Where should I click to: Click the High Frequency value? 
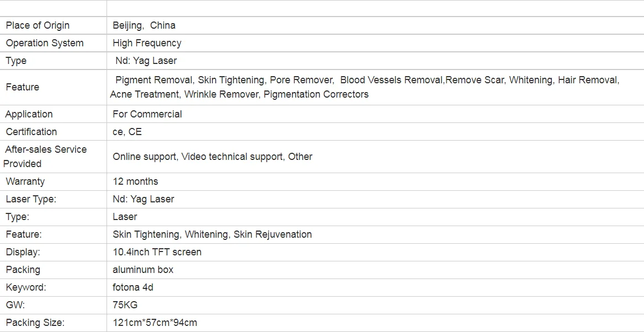pyautogui.click(x=147, y=43)
